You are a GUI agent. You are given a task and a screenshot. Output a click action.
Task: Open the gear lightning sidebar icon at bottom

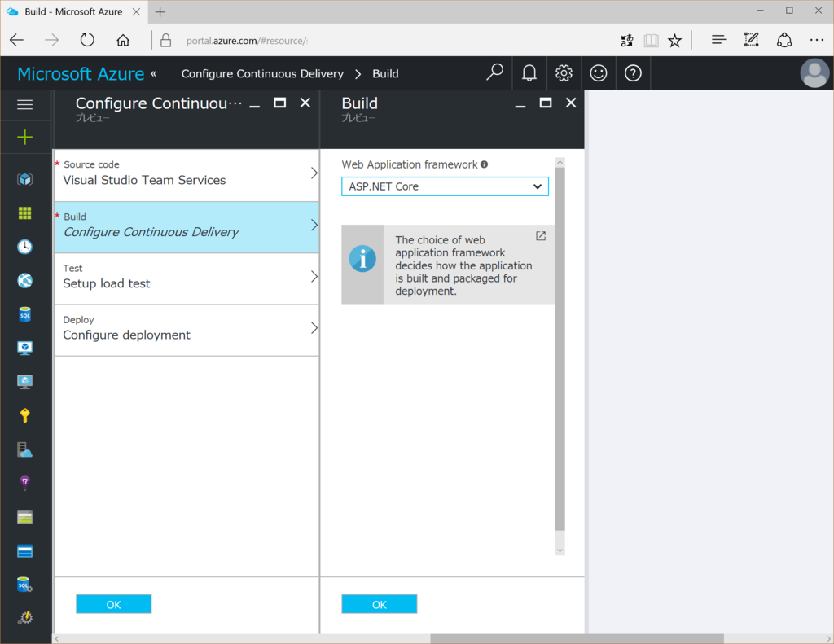[x=24, y=617]
